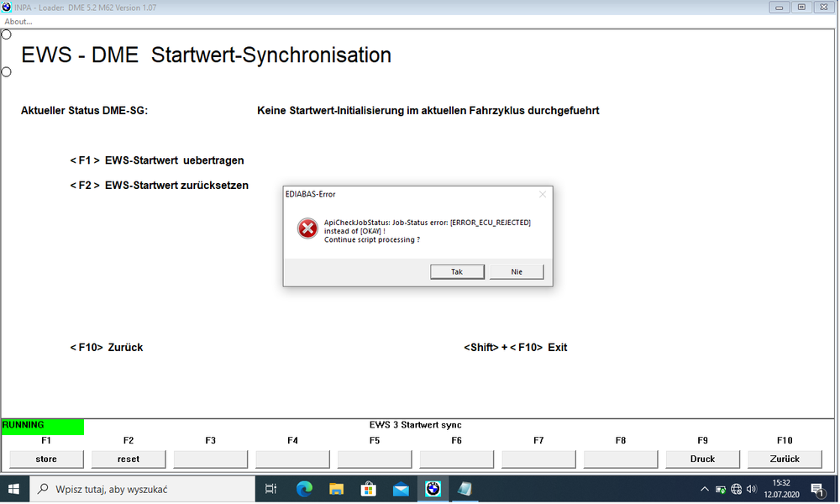Select the BMW INPA taskbar icon
This screenshot has height=504, width=840.
point(433,489)
